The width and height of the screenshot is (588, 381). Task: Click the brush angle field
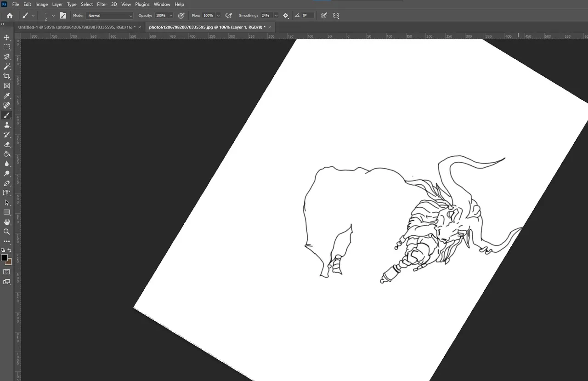point(308,16)
